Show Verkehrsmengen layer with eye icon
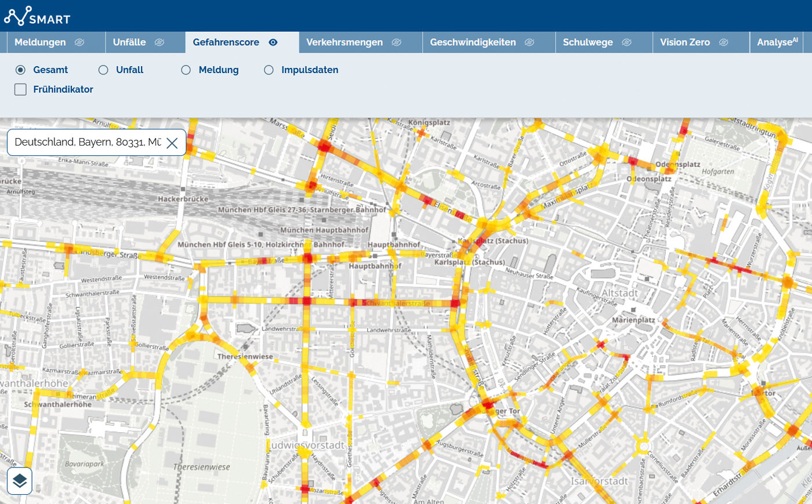The image size is (812, 504). click(x=397, y=42)
